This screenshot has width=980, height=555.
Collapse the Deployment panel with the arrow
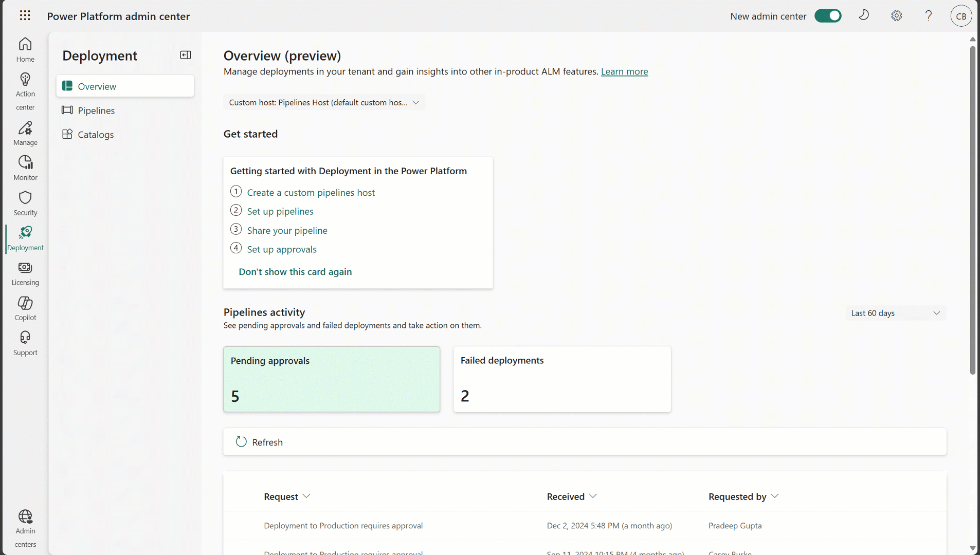tap(186, 55)
